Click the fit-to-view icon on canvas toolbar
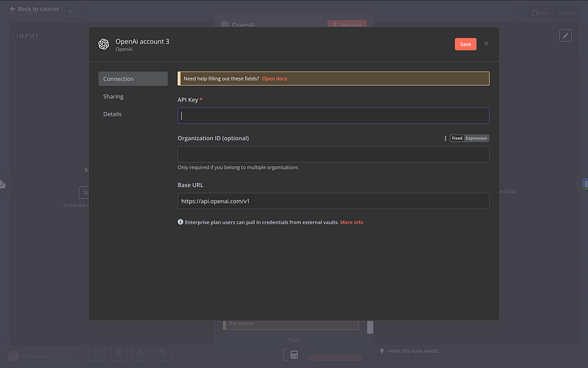The width and height of the screenshot is (588, 368). [x=97, y=352]
